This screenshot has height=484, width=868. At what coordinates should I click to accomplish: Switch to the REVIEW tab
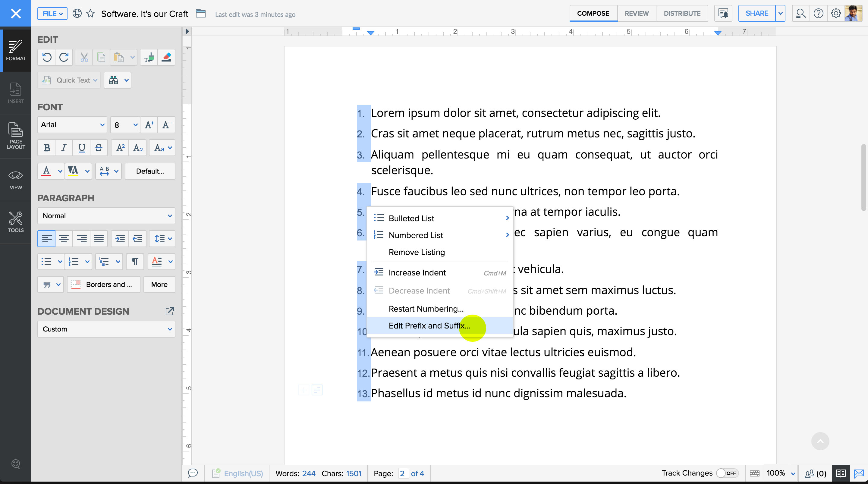point(637,13)
